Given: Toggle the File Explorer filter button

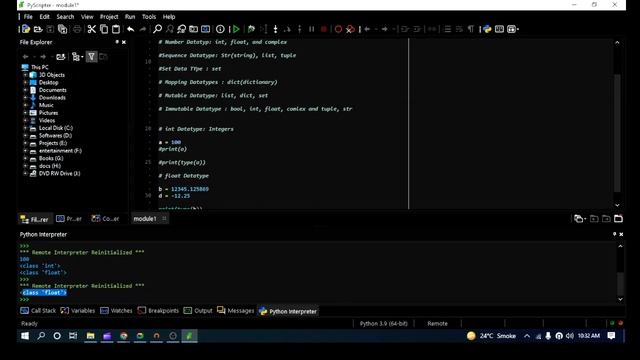Looking at the screenshot, I should tap(91, 57).
